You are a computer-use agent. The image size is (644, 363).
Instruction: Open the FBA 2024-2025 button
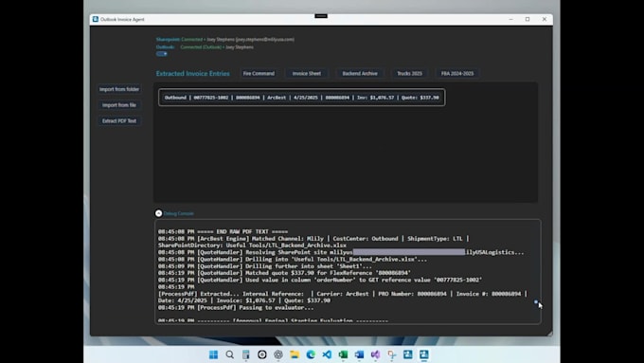457,74
